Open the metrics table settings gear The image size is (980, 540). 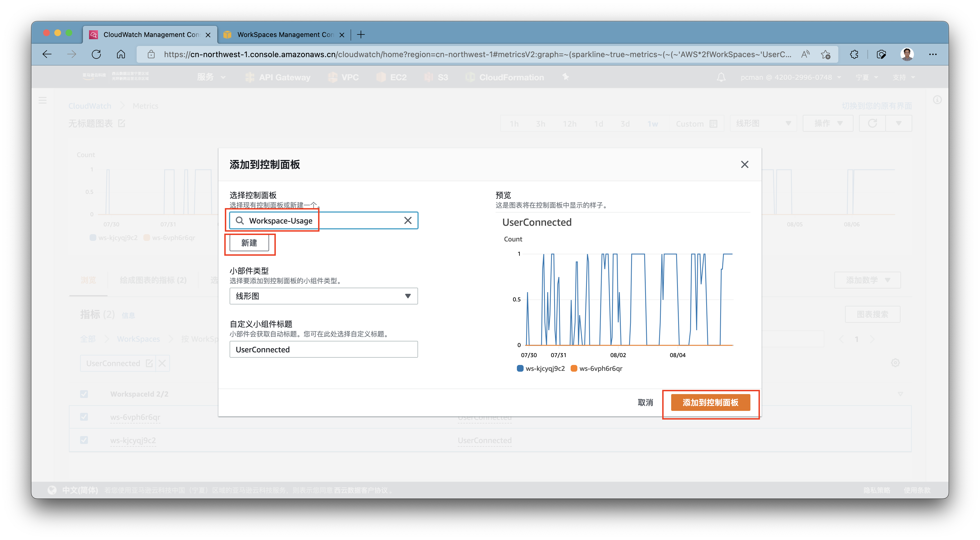tap(895, 363)
